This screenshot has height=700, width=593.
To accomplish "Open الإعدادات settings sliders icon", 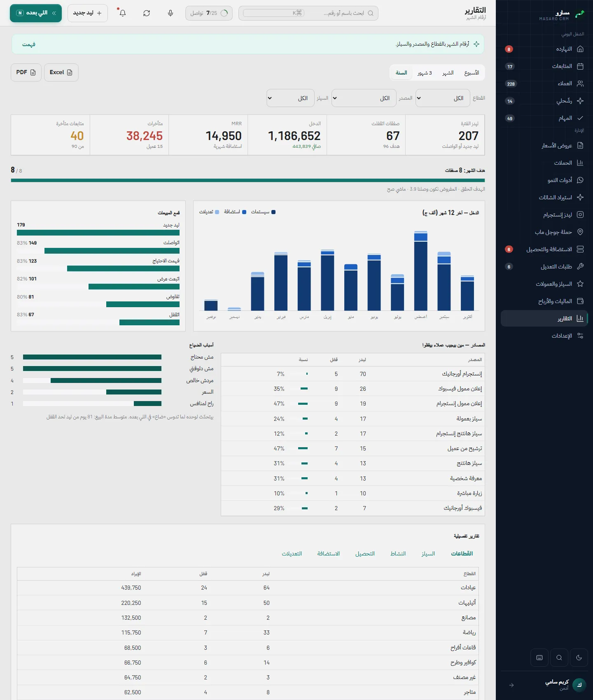I will tap(580, 336).
